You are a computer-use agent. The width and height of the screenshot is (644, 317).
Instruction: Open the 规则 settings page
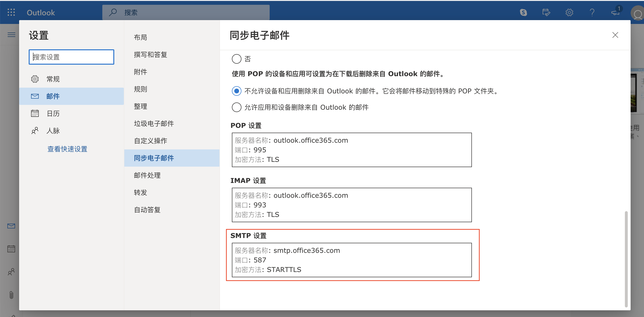click(x=172, y=89)
